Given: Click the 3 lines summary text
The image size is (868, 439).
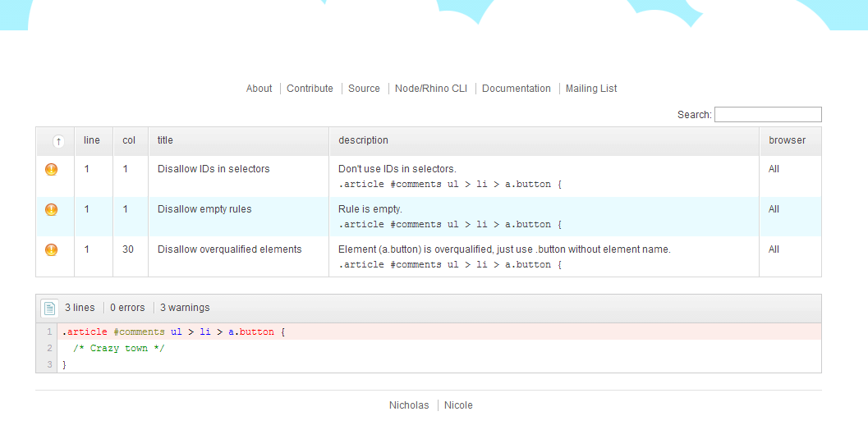Looking at the screenshot, I should click(x=80, y=308).
